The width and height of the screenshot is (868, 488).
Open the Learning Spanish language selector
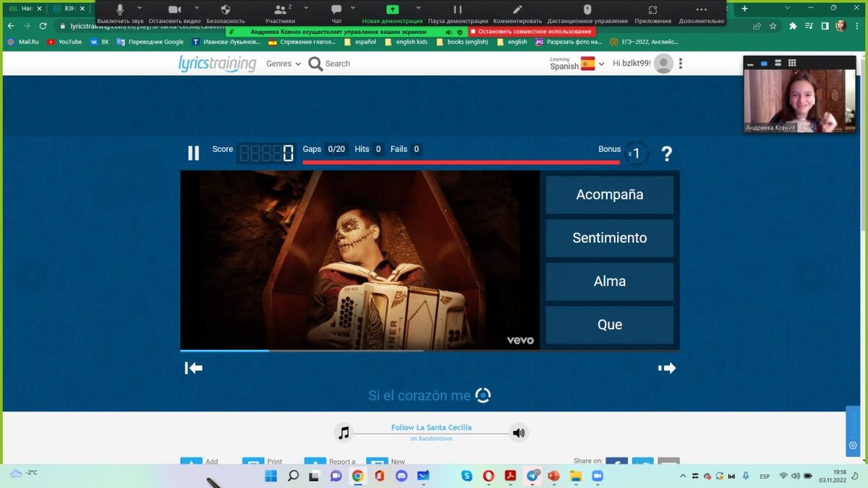click(x=576, y=64)
